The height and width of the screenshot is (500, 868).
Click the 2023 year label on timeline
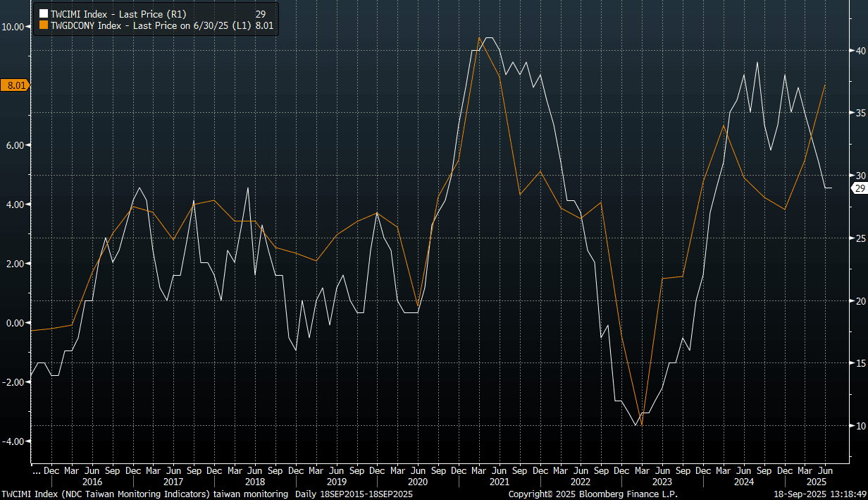point(662,482)
